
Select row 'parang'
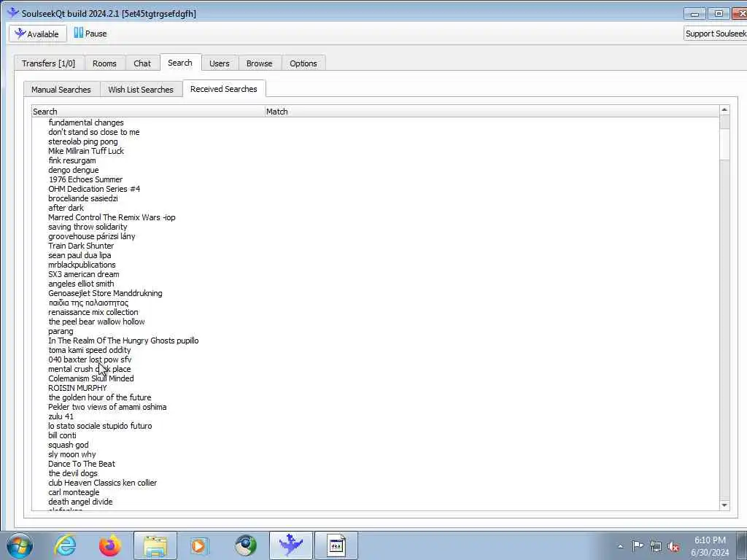pos(375,332)
